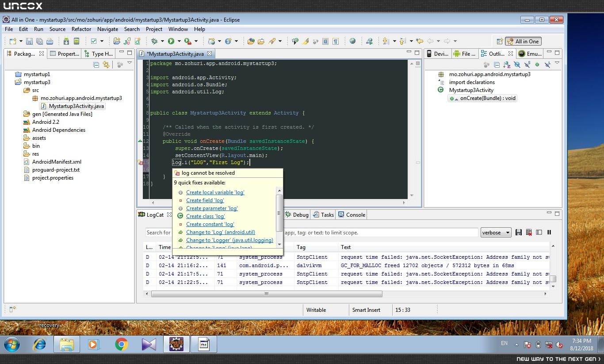This screenshot has width=604, height=364.
Task: Click the Save toolbar icon
Action: click(x=29, y=41)
